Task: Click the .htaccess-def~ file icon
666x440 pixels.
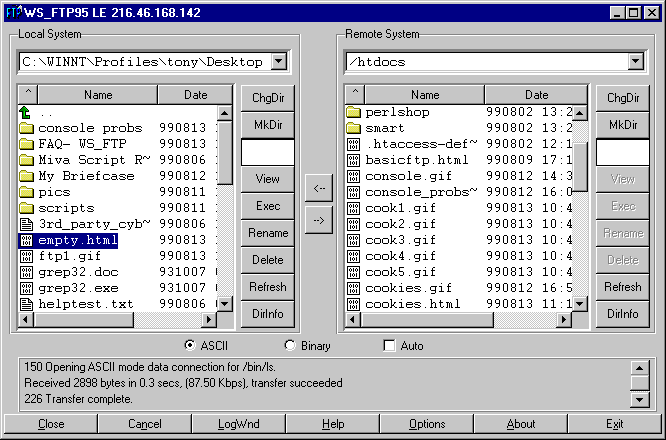Action: 353,144
